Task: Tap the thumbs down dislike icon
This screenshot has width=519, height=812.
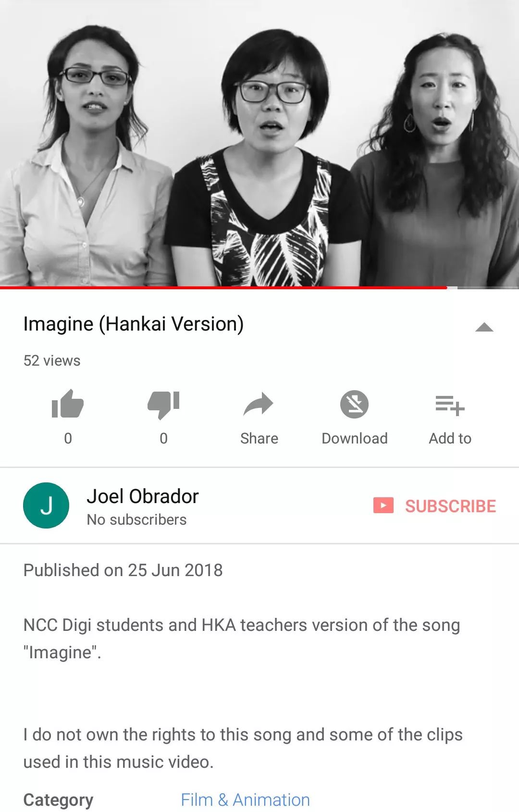Action: pyautogui.click(x=163, y=405)
